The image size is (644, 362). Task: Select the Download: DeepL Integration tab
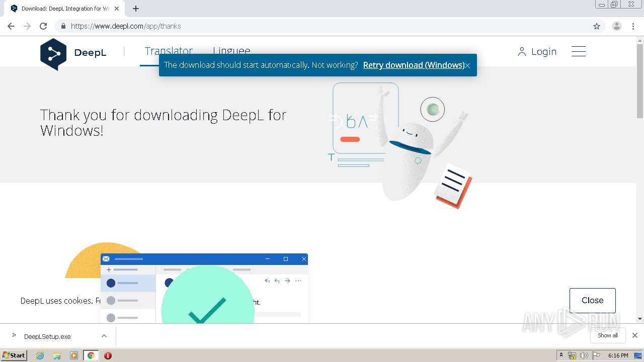tap(64, 9)
